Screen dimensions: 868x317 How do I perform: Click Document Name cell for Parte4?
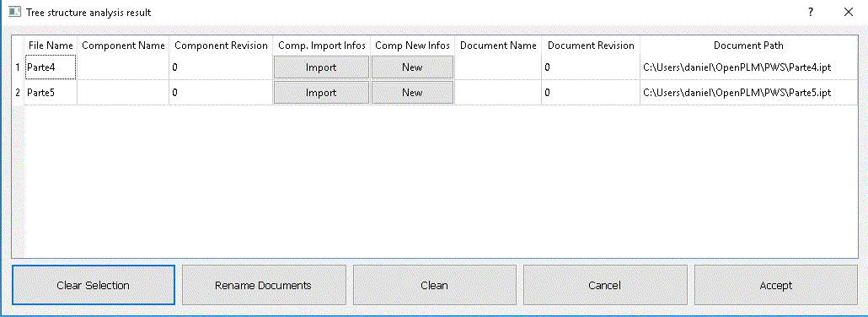coord(498,67)
